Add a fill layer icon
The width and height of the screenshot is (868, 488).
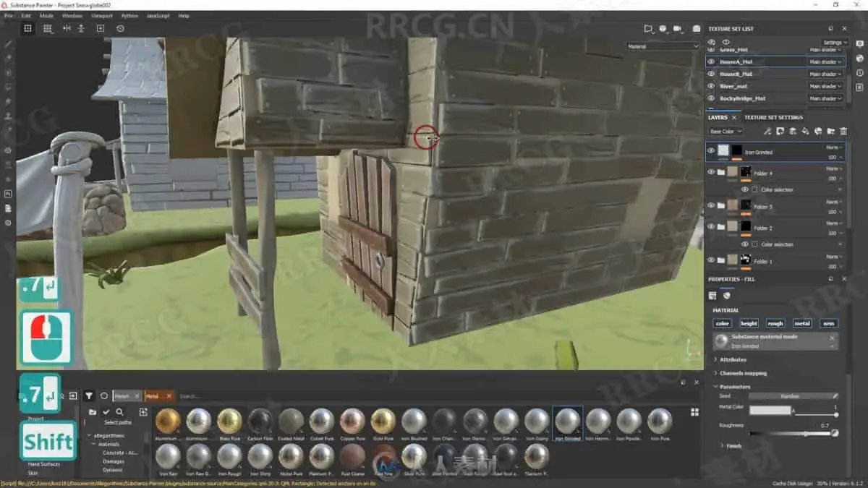pos(805,132)
